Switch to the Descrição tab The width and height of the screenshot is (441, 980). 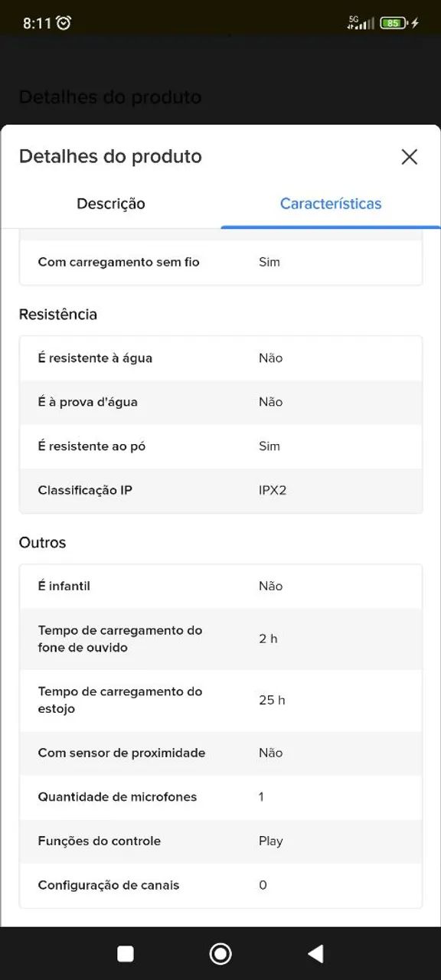[110, 204]
